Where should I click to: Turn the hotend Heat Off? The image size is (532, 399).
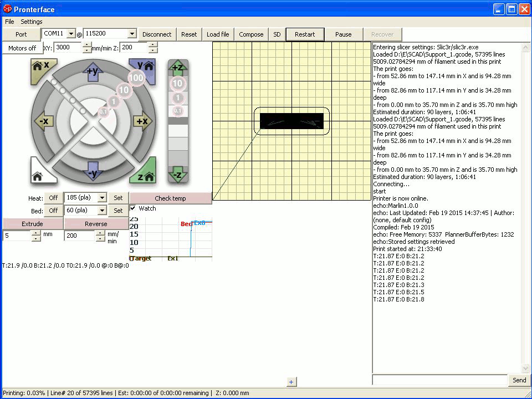pos(53,198)
